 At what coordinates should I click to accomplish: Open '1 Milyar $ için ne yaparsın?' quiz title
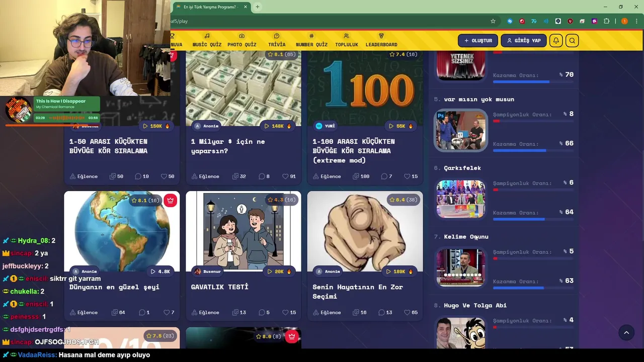(228, 146)
